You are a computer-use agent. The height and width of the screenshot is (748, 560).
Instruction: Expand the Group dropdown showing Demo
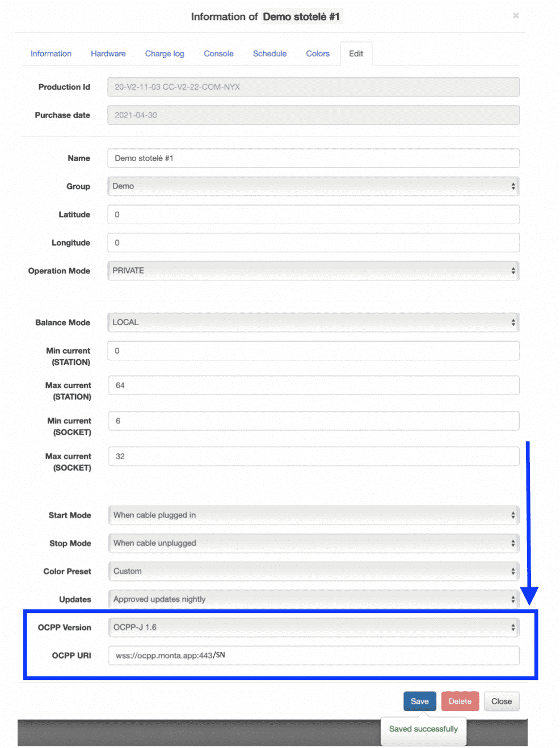[314, 186]
